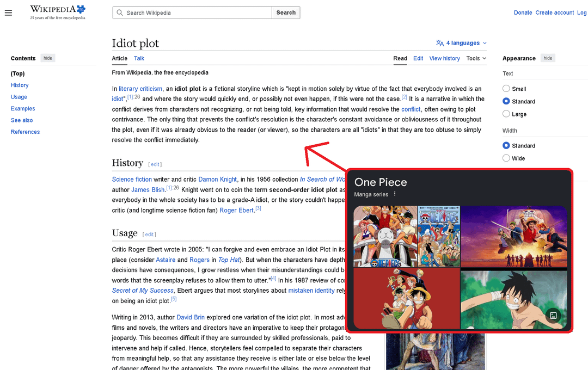This screenshot has height=370, width=588.
Task: Click the language translate icon
Action: point(440,43)
